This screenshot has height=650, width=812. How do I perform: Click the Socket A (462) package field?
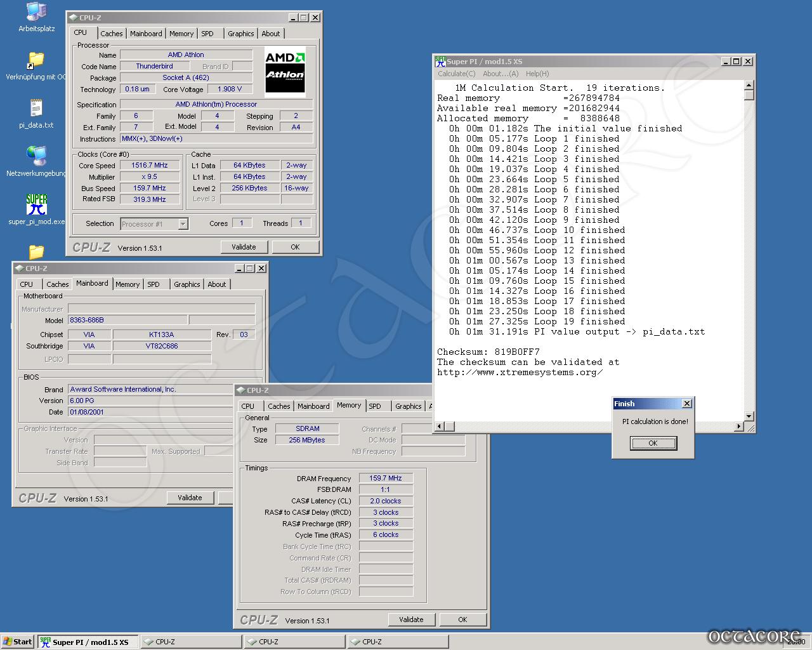186,78
